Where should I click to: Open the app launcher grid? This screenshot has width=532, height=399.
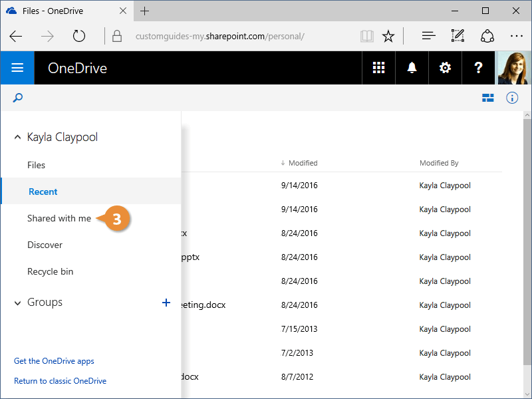tap(378, 68)
